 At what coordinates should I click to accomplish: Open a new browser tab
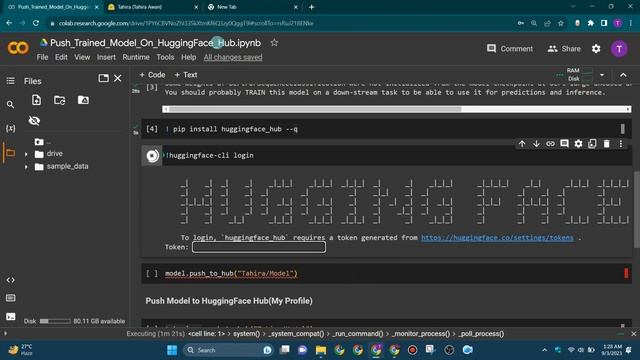tap(311, 7)
